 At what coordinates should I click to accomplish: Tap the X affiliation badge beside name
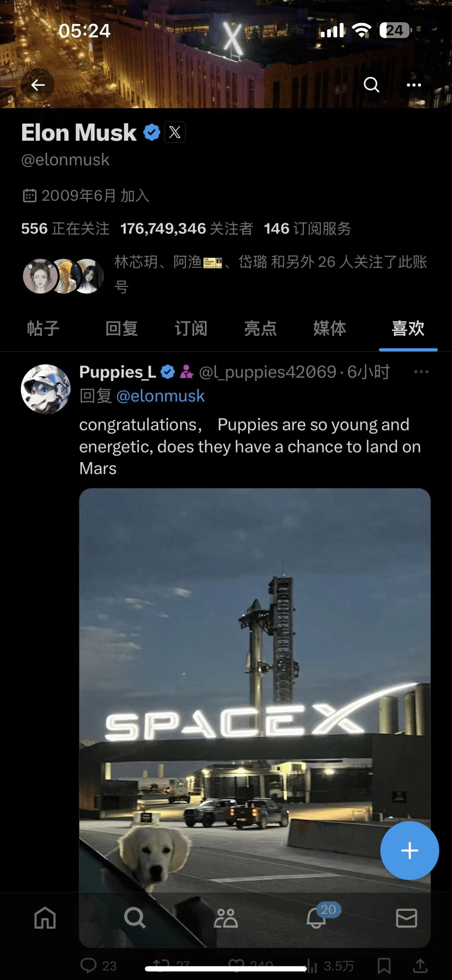(x=175, y=132)
